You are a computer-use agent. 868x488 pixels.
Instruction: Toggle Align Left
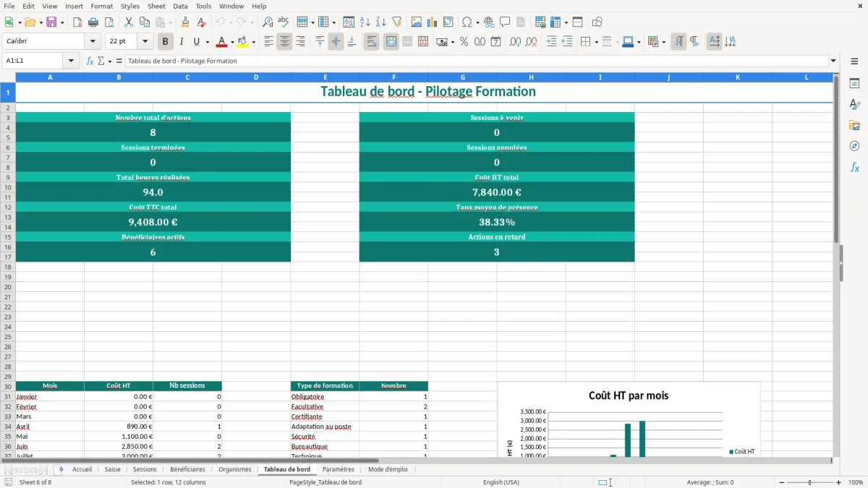pyautogui.click(x=268, y=42)
